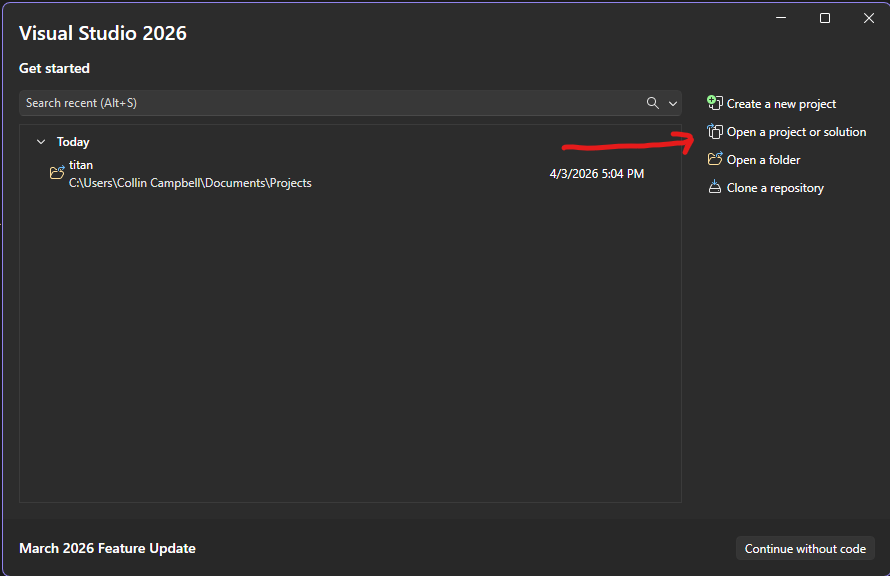Click the Open a project or solution icon
Image resolution: width=890 pixels, height=576 pixels.
tap(715, 131)
